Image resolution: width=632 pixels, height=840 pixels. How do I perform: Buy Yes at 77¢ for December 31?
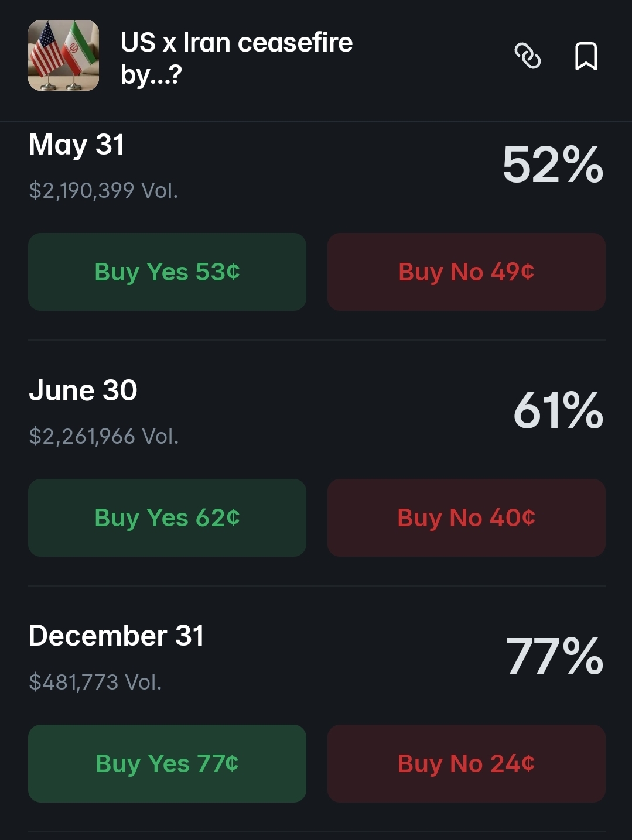tap(167, 763)
